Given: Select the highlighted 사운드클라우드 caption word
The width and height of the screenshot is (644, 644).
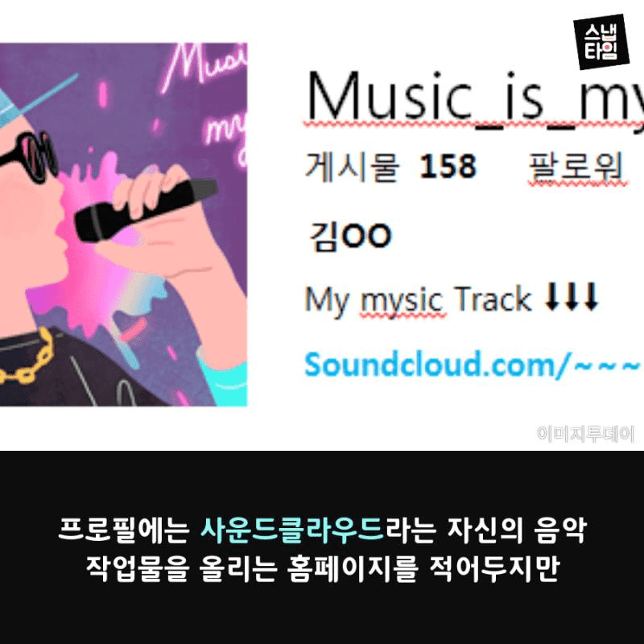Looking at the screenshot, I should [292, 530].
